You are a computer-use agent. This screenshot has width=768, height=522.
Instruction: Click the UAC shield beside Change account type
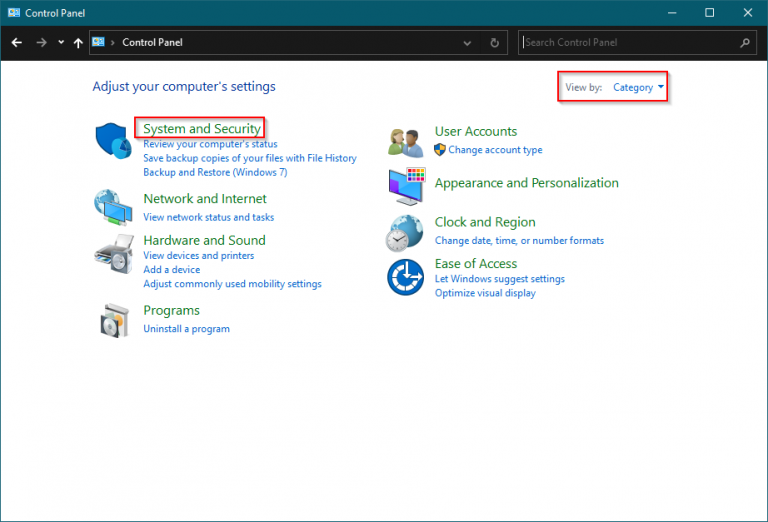click(440, 149)
